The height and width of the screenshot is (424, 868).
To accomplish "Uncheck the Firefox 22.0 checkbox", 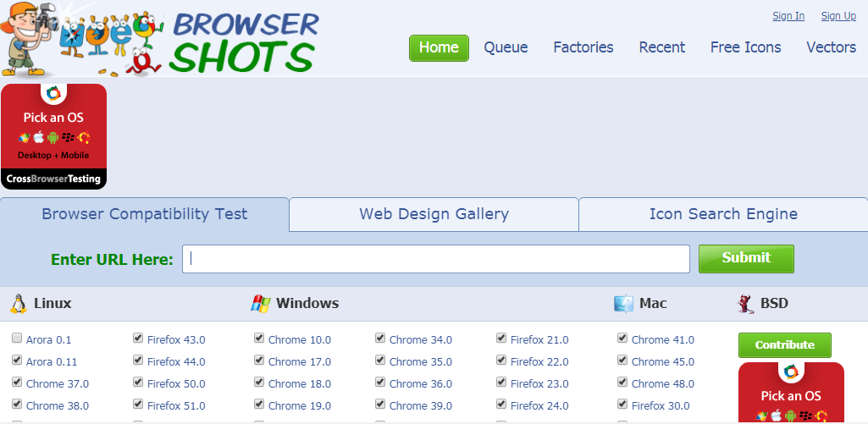I will coord(501,360).
